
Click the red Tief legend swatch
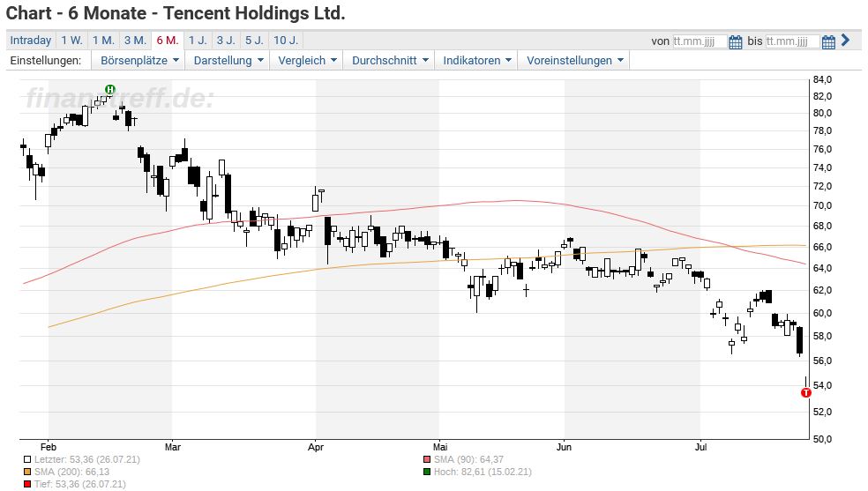pyautogui.click(x=27, y=484)
